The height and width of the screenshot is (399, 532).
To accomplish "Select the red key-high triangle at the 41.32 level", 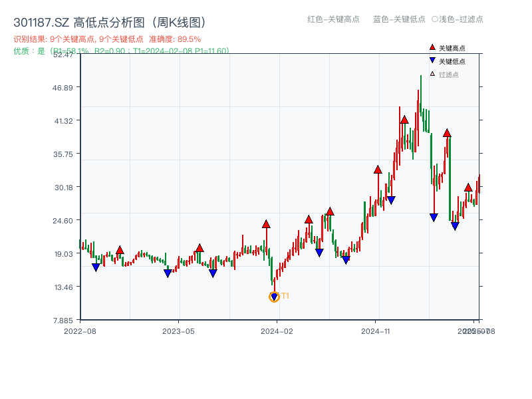I will (x=404, y=120).
